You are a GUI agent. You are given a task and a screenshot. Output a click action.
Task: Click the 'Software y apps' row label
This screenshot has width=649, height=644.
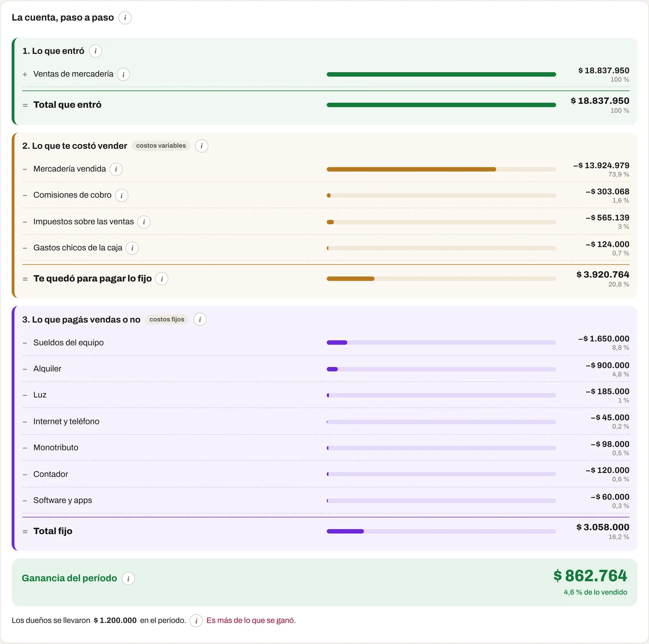pyautogui.click(x=63, y=500)
